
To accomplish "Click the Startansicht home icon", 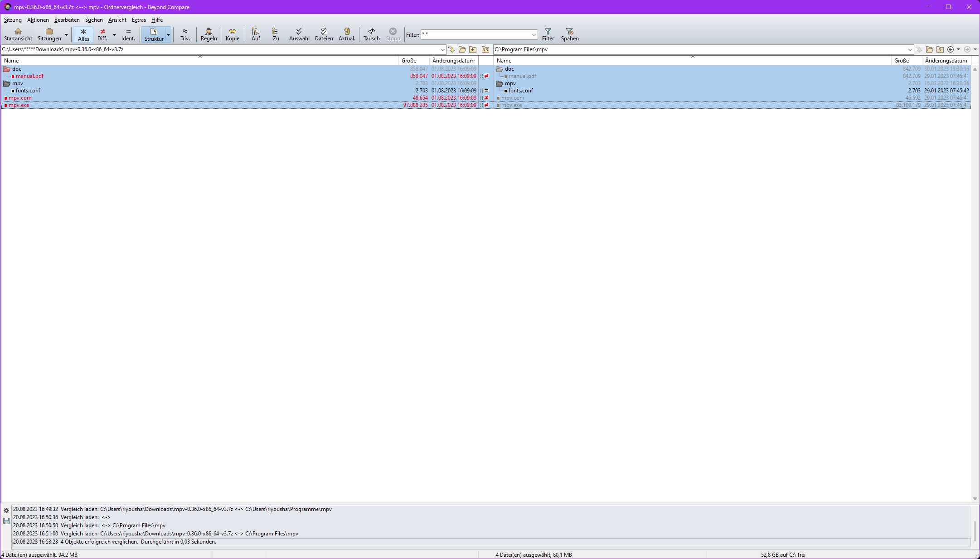I will [18, 31].
